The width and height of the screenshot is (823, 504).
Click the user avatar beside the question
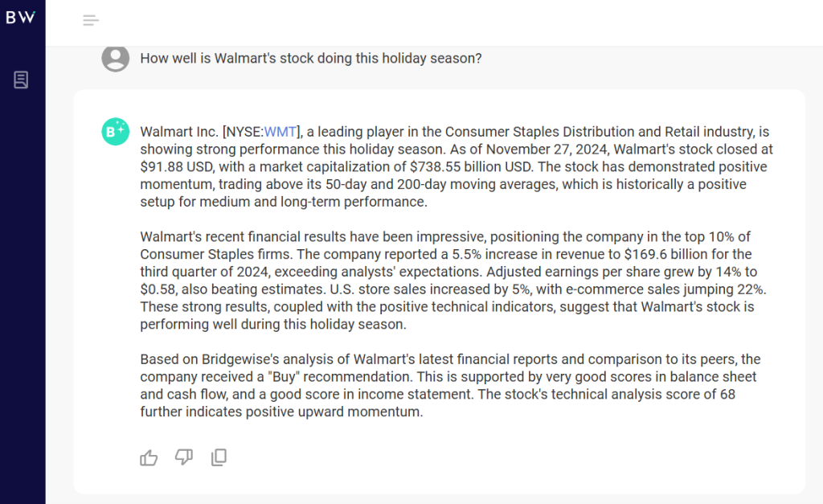coord(116,59)
